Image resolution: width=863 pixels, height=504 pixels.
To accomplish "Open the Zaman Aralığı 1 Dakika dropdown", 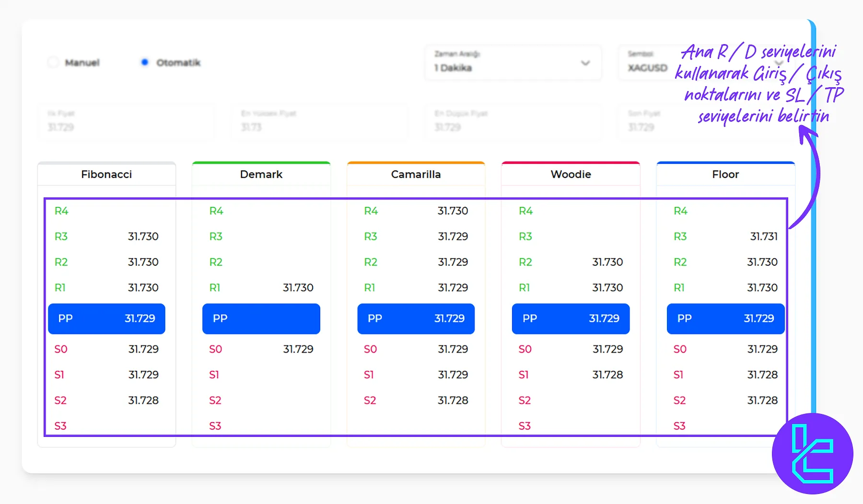I will (x=512, y=62).
